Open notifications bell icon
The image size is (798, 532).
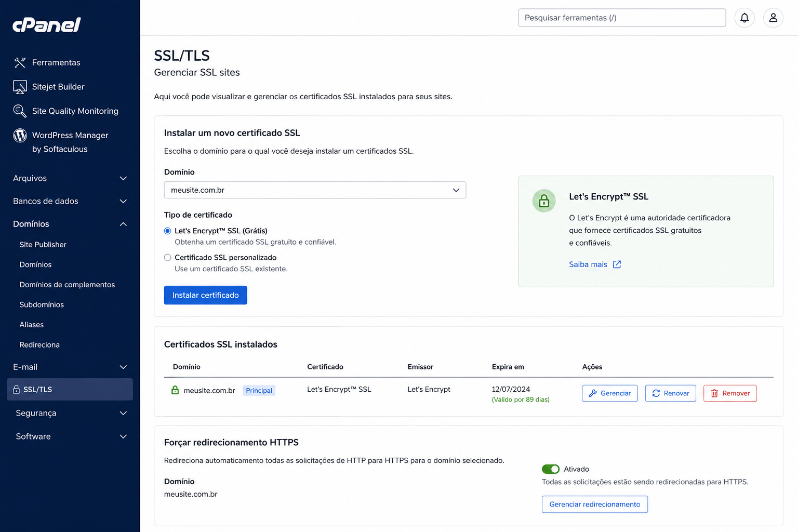click(x=744, y=18)
